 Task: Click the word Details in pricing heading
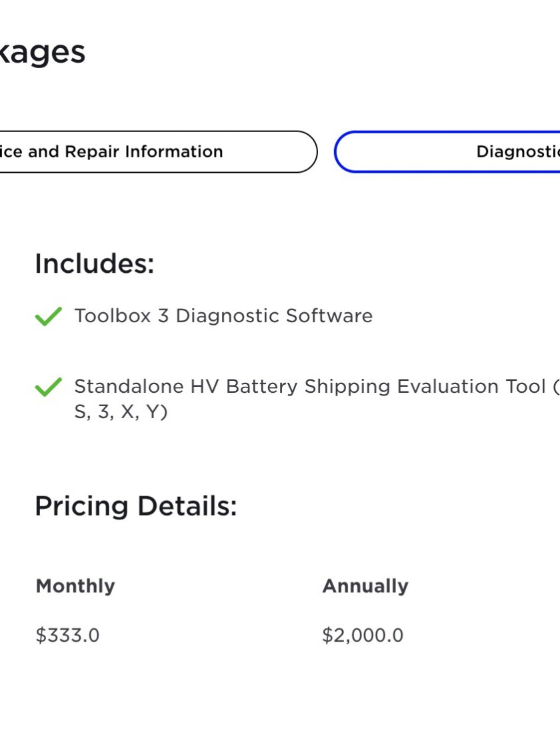point(187,506)
